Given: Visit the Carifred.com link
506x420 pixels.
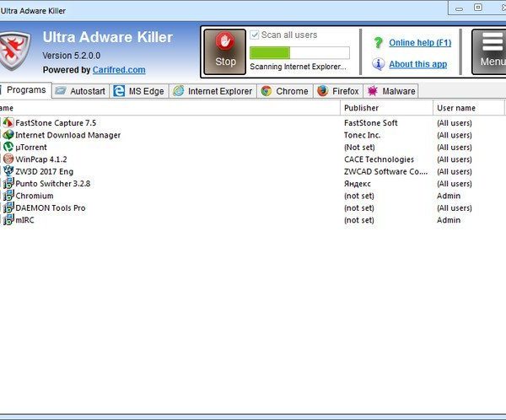Looking at the screenshot, I should point(119,70).
